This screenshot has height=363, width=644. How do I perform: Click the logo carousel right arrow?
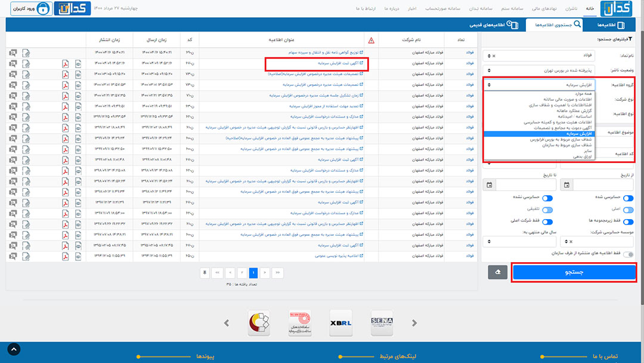click(x=414, y=323)
